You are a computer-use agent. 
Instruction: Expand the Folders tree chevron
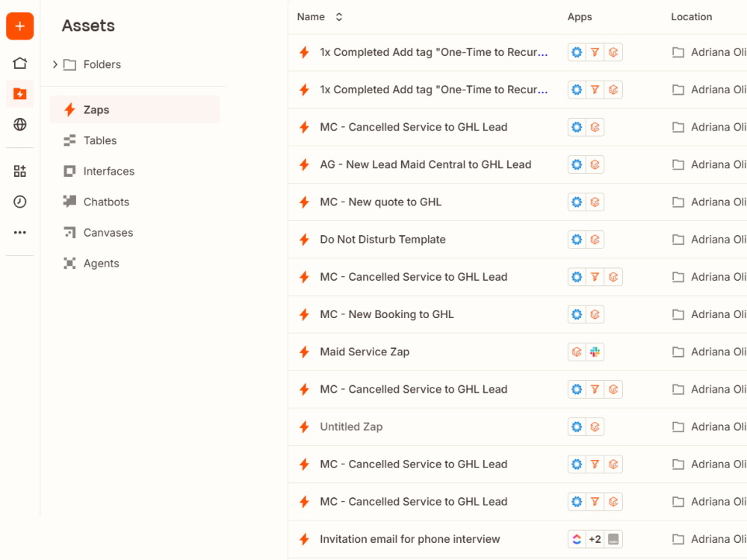pos(55,64)
